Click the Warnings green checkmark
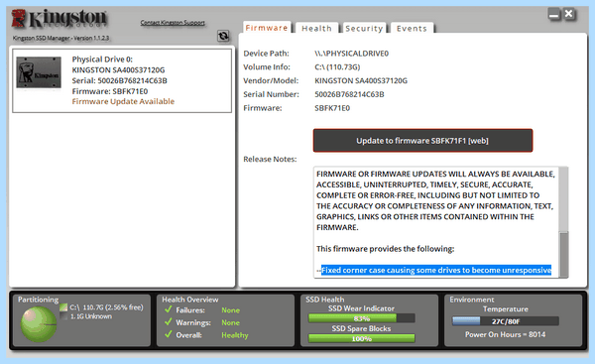 pos(169,322)
